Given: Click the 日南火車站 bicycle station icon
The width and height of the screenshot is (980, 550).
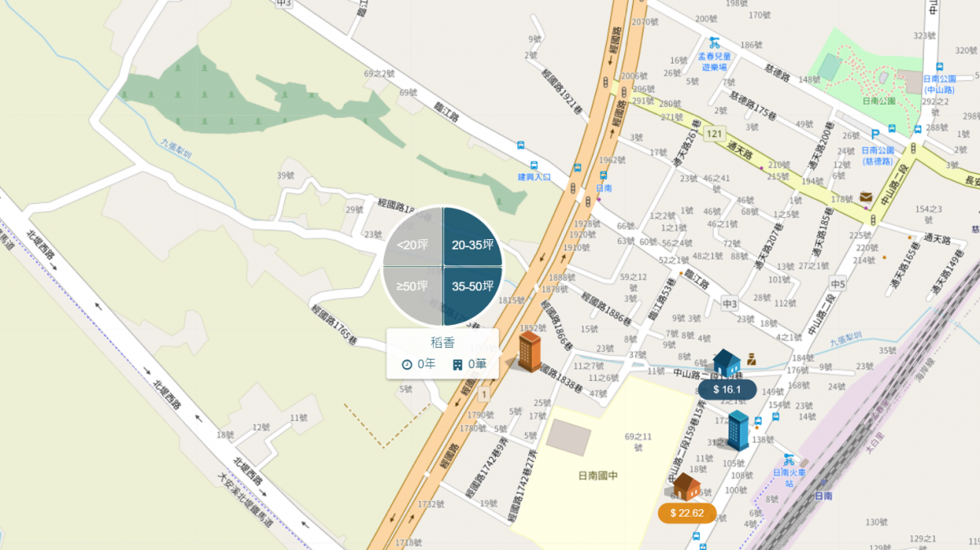Looking at the screenshot, I should 789,459.
